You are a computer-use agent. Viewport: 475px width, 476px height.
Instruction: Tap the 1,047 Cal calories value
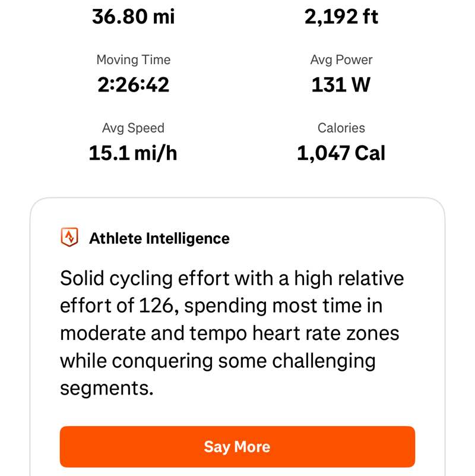pyautogui.click(x=341, y=153)
